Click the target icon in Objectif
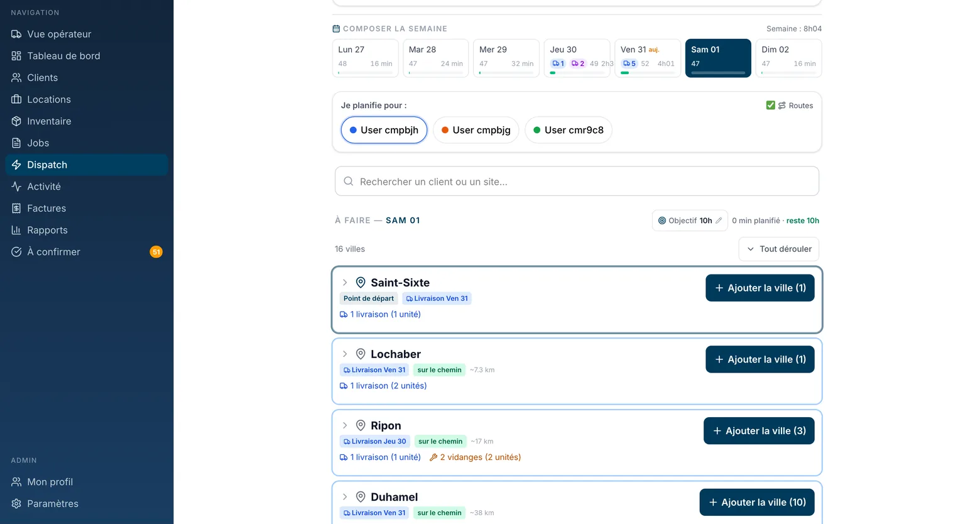The image size is (980, 524). pos(662,221)
